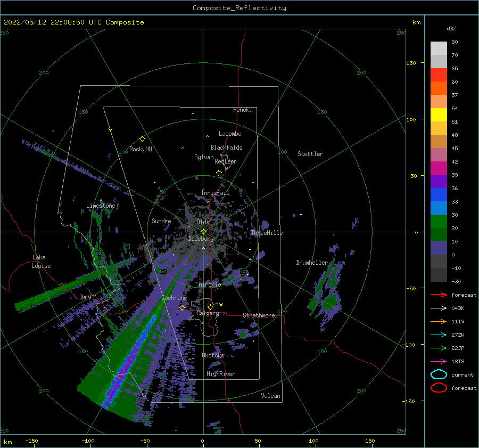This screenshot has height=448, width=479.
Task: Click the 18TS legend text
Action: (x=458, y=362)
